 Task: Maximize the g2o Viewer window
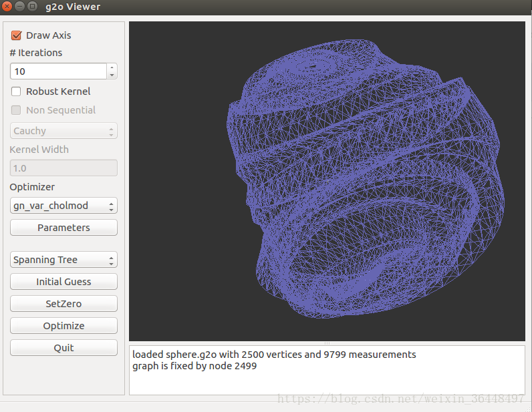click(32, 6)
